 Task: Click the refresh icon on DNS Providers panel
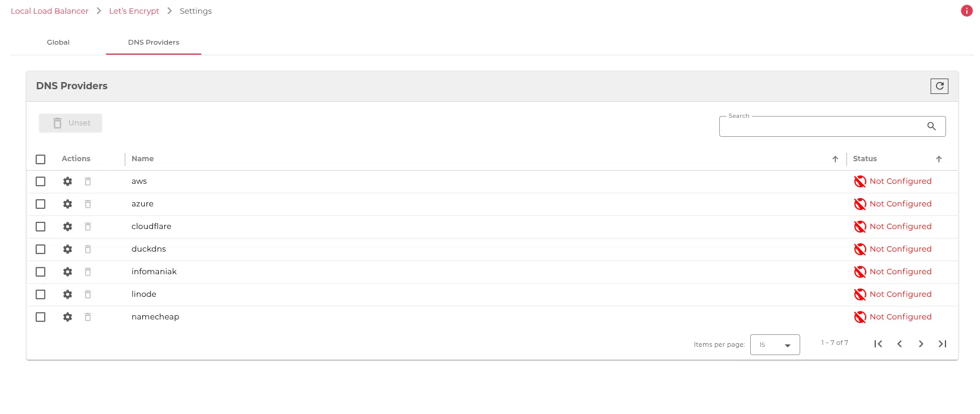[x=940, y=86]
